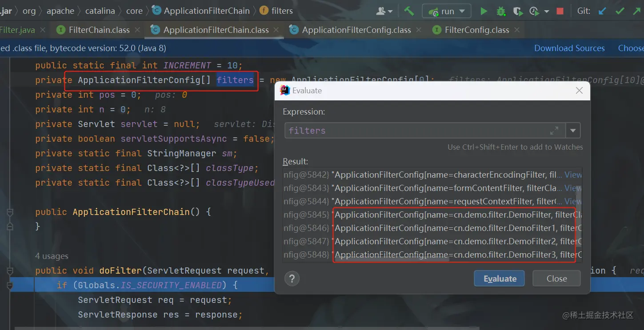The width and height of the screenshot is (644, 330).
Task: Select the cn.demo.filter.DemoFilter, result row
Action: point(432,215)
